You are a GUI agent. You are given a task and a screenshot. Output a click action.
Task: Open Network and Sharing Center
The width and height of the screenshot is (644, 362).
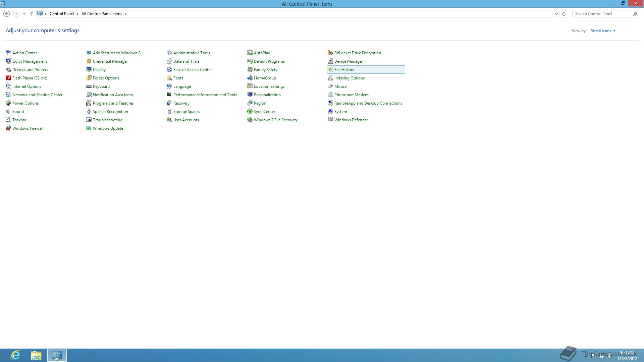[37, 95]
